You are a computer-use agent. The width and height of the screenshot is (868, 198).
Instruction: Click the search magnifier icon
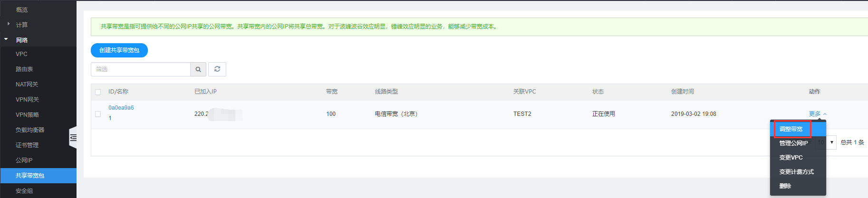pos(198,69)
